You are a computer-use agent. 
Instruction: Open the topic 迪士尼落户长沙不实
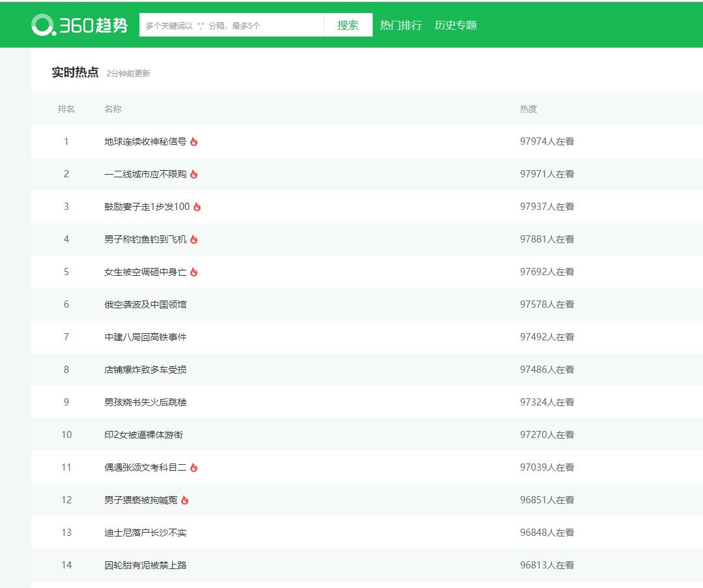(145, 533)
